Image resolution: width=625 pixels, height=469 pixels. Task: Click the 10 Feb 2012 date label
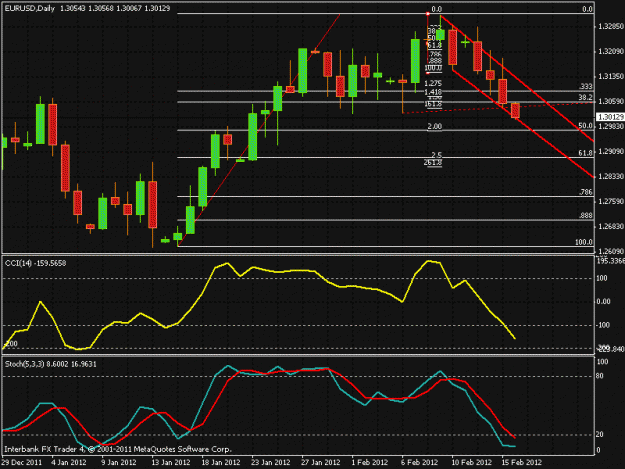coord(472,463)
